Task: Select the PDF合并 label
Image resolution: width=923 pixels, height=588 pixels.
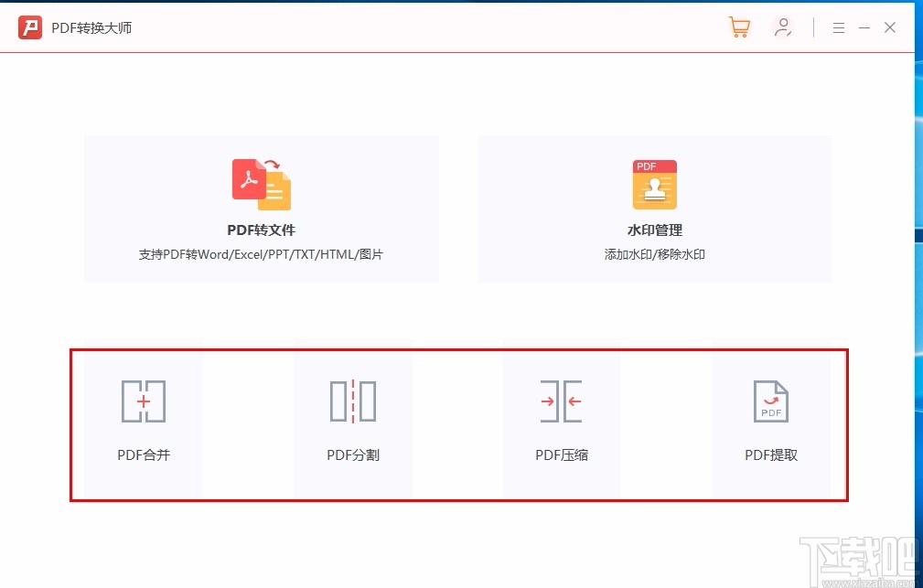Action: coord(144,455)
